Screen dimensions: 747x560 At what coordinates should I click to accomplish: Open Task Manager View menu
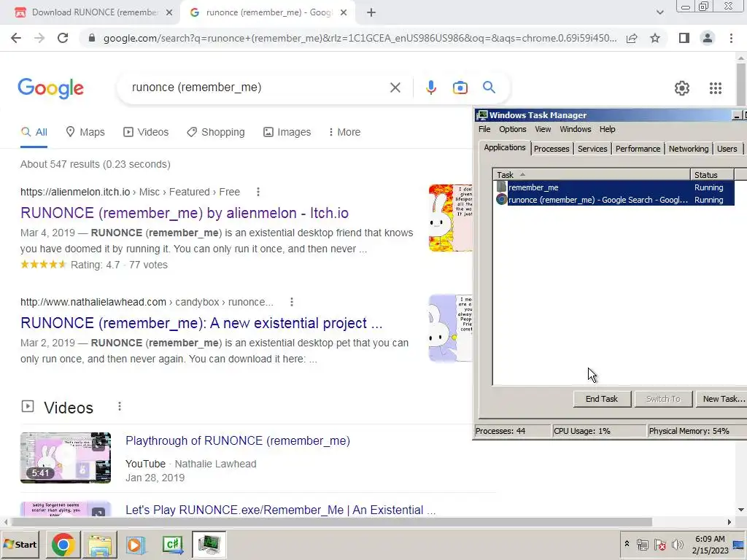pyautogui.click(x=543, y=129)
